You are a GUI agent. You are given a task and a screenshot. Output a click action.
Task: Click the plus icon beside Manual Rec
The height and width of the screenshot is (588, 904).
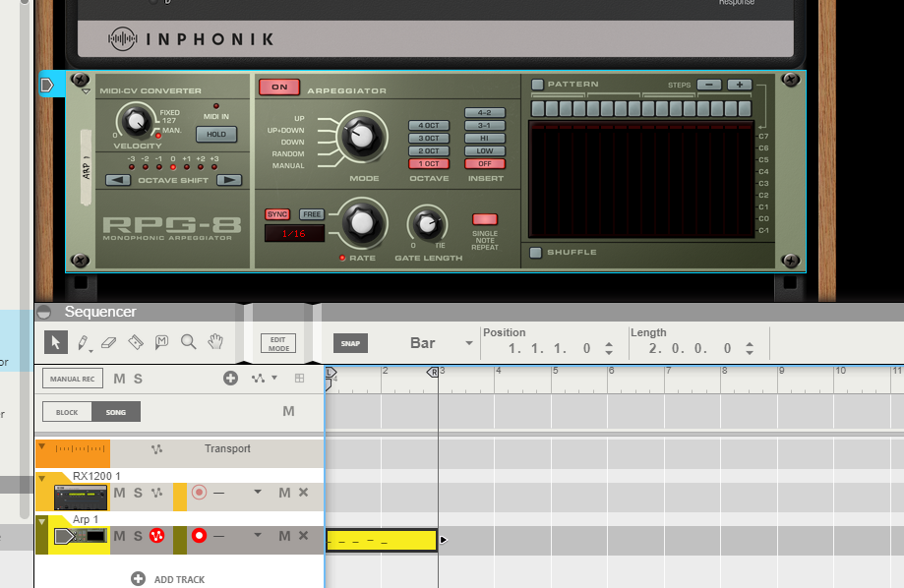click(x=230, y=379)
